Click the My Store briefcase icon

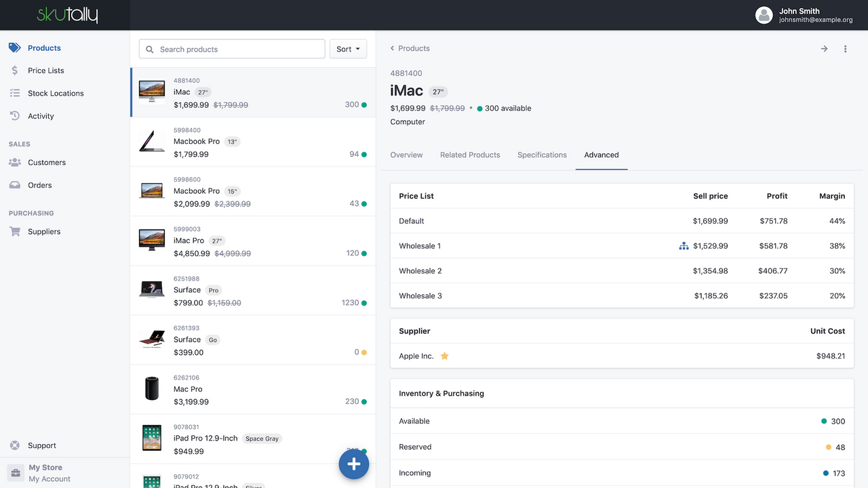tap(16, 473)
